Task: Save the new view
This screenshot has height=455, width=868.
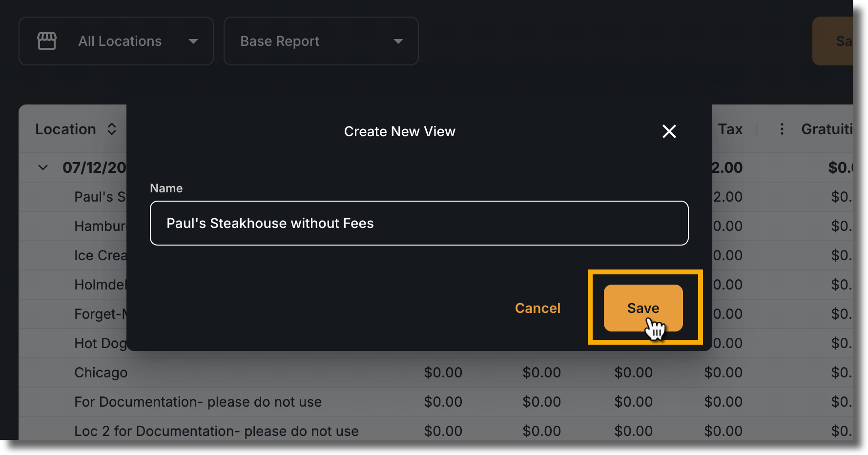Action: click(x=643, y=308)
